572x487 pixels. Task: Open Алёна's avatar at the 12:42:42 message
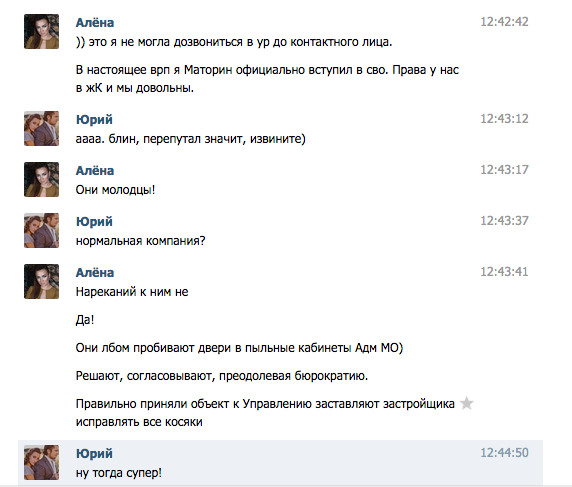click(x=42, y=31)
